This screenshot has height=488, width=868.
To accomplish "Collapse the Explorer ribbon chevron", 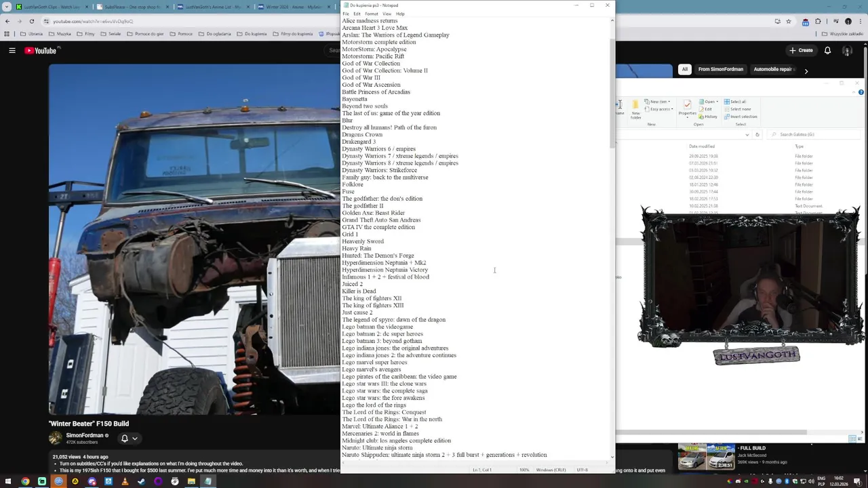I will point(854,92).
